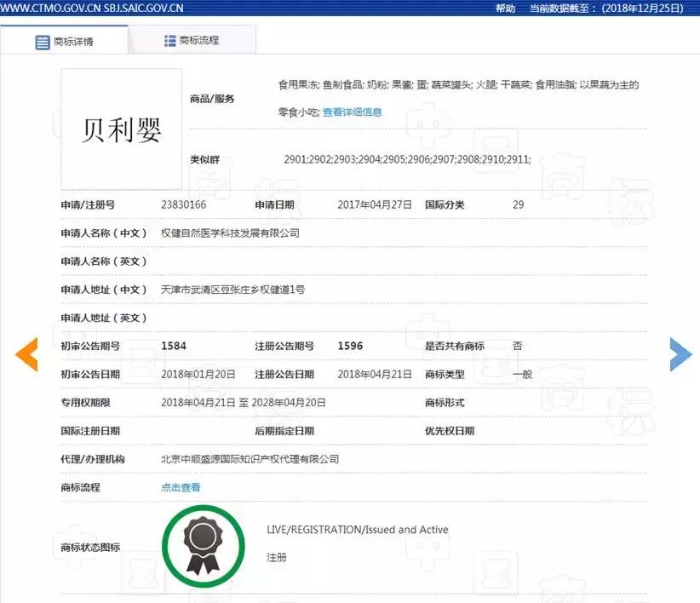Screen dimensions: 700x603
Task: Click the LIVE/REGISTRATION/Issued and Active status text
Action: point(357,529)
